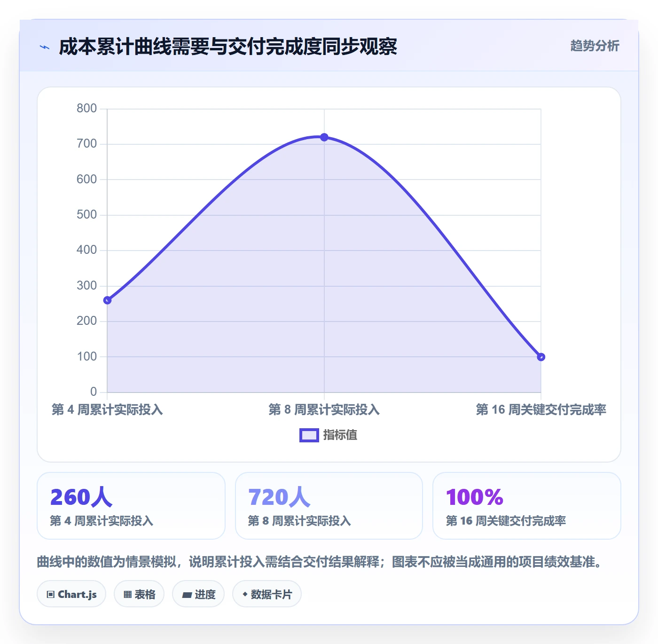The width and height of the screenshot is (658, 644).
Task: Click the x-axis label 第 16 周关键交付完成率
Action: (541, 410)
